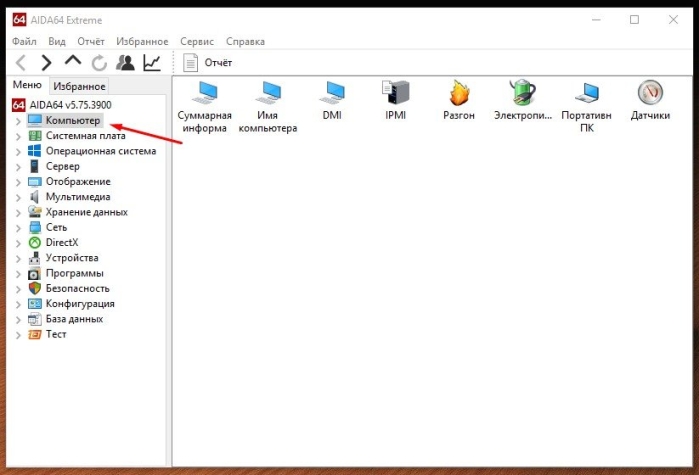The image size is (699, 475).
Task: Click the Компьютер monitor icon in tree
Action: tap(34, 120)
